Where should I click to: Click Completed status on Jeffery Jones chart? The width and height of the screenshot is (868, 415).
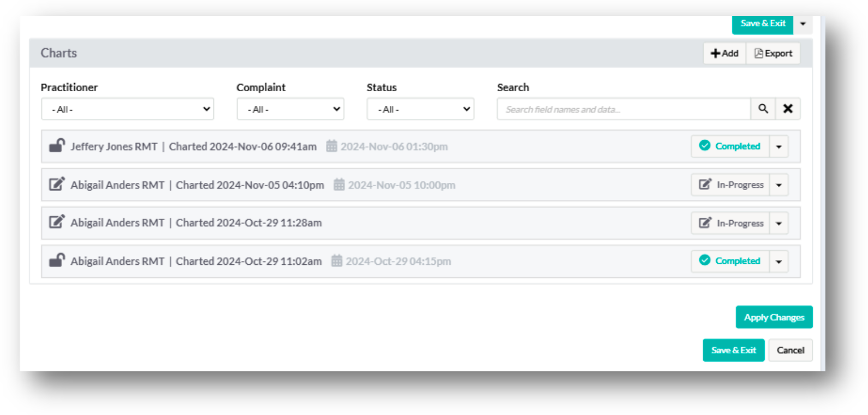730,146
